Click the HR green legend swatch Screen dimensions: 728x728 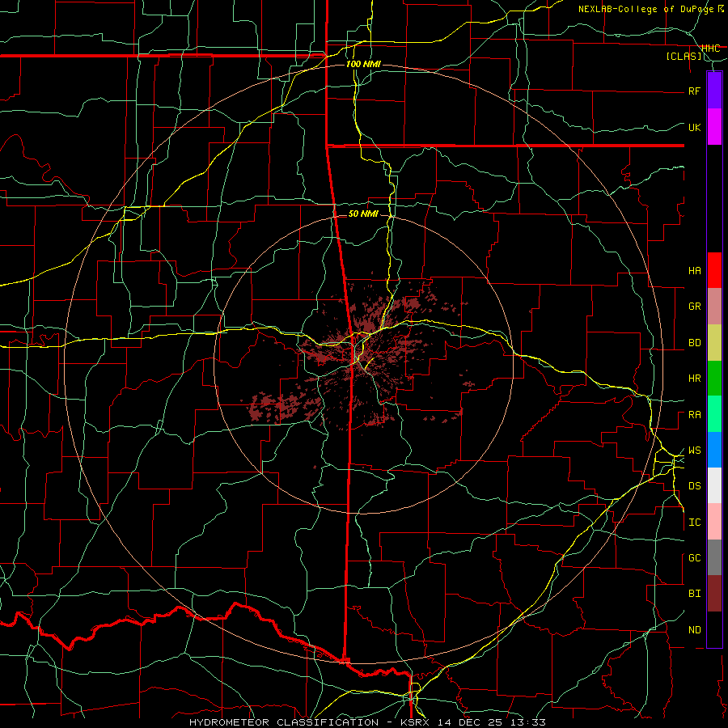[714, 378]
